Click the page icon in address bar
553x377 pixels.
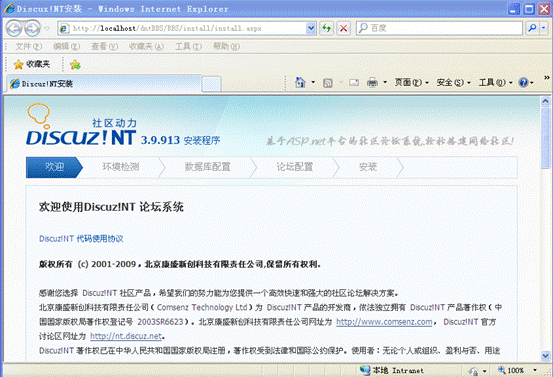[64, 29]
